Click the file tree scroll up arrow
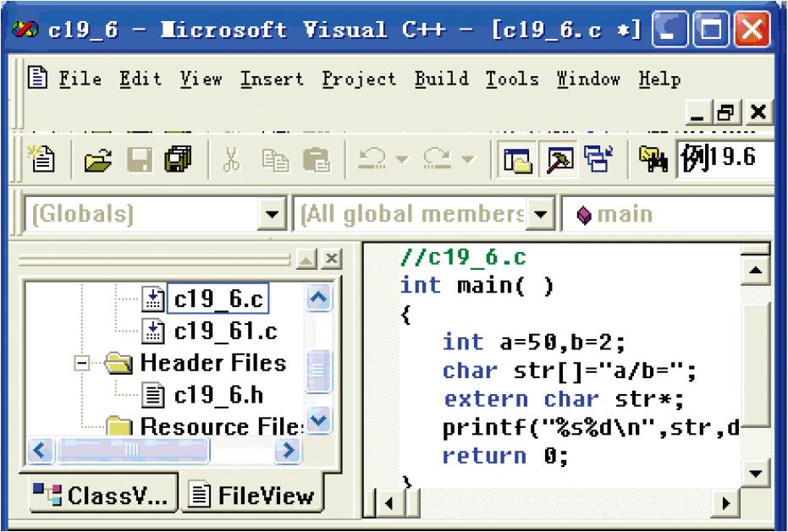The height and width of the screenshot is (532, 788). point(318,299)
